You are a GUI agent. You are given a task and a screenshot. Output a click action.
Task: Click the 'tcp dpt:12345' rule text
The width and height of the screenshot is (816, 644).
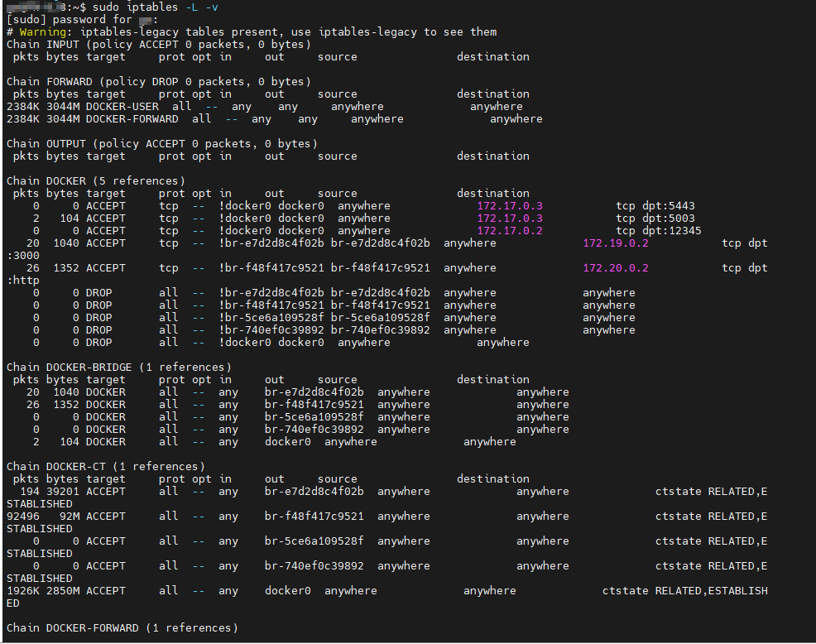coord(659,231)
